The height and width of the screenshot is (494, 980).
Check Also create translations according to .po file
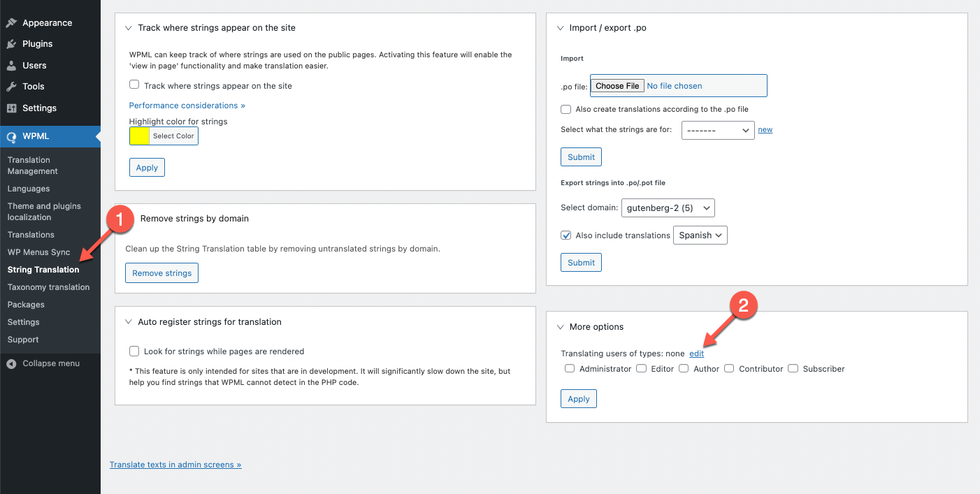pos(565,109)
